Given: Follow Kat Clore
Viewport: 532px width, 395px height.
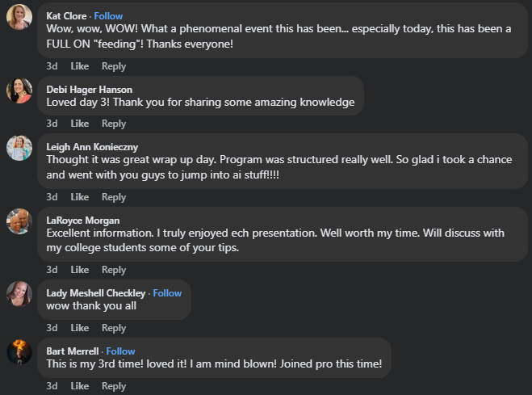Looking at the screenshot, I should pyautogui.click(x=108, y=16).
